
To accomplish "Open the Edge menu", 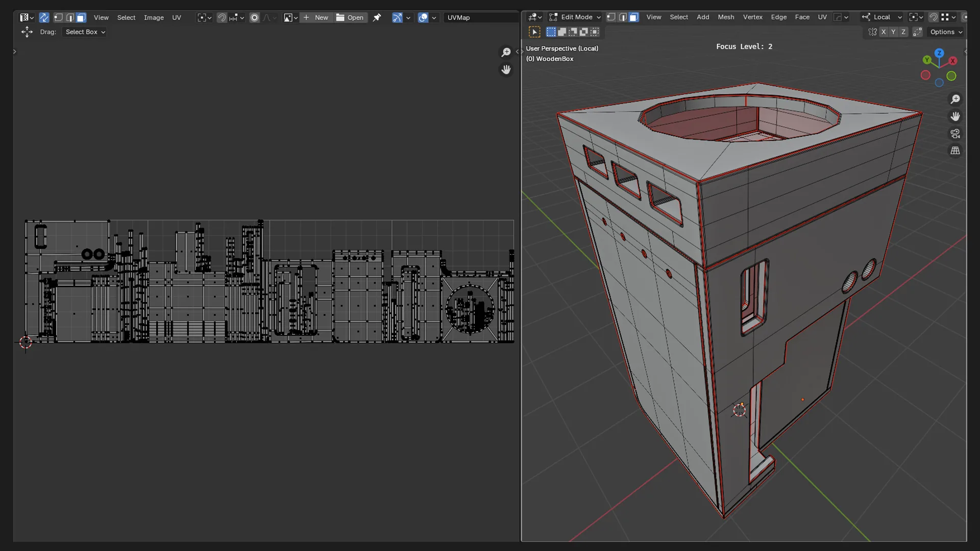I will click(779, 17).
